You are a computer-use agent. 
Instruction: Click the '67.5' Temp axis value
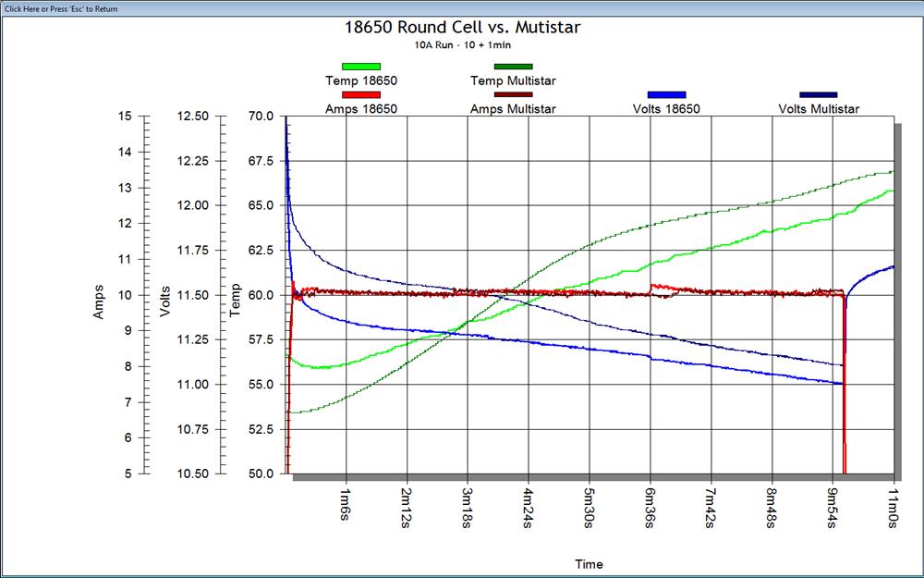point(260,161)
